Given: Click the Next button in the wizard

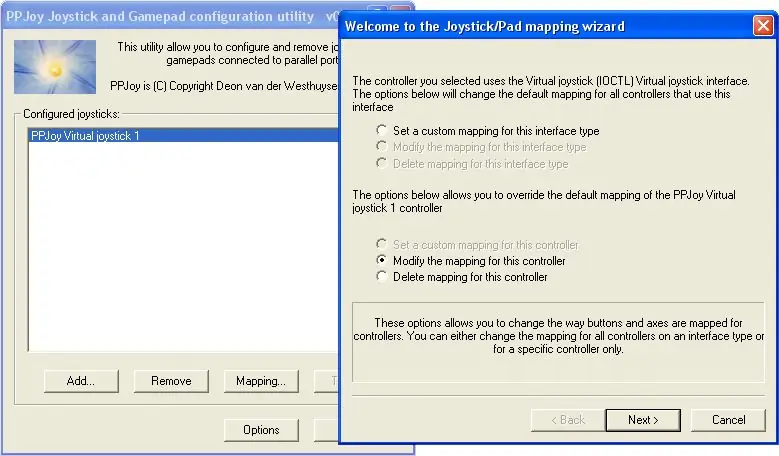Looking at the screenshot, I should 643,420.
